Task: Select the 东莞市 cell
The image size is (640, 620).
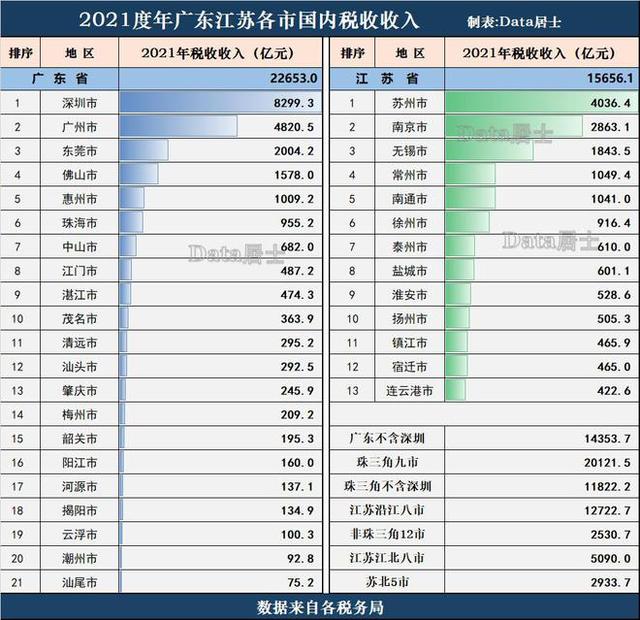Action: pyautogui.click(x=78, y=151)
